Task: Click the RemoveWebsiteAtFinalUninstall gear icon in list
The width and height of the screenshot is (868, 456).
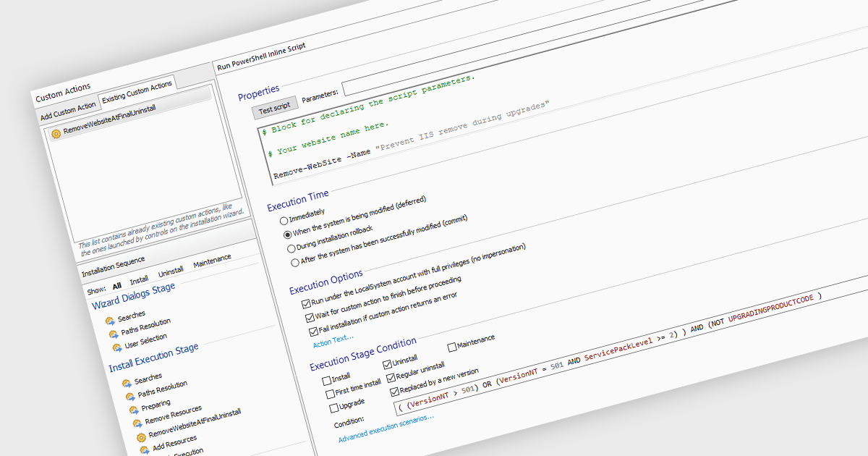Action: [x=56, y=134]
